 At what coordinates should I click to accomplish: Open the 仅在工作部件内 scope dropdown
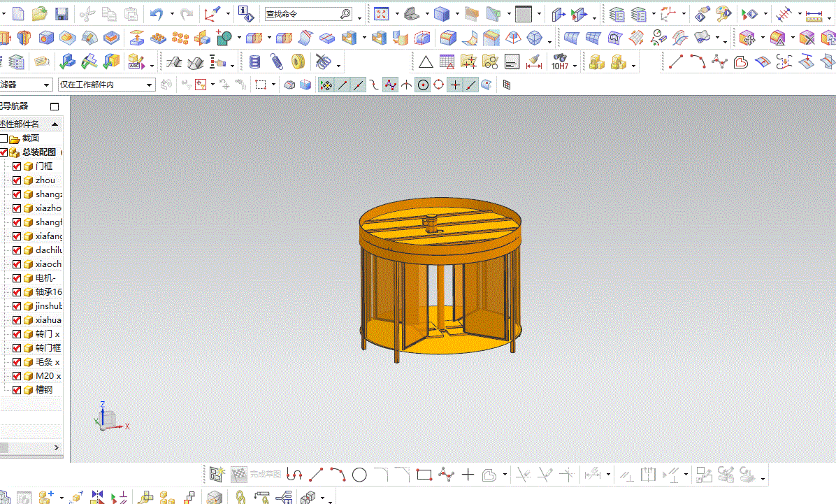pyautogui.click(x=107, y=85)
